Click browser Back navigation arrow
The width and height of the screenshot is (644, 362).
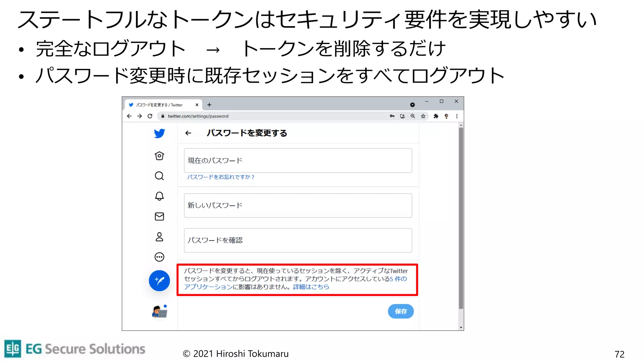point(129,116)
